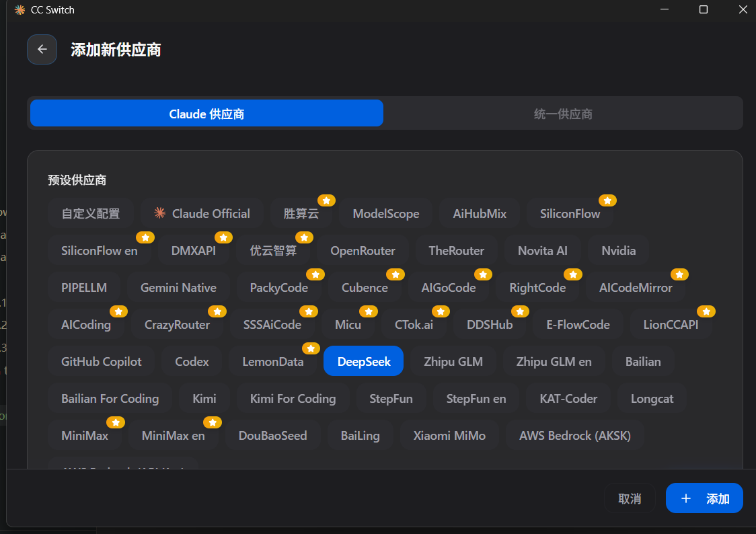Pick LionCCAPI provider
756x534 pixels.
click(671, 325)
